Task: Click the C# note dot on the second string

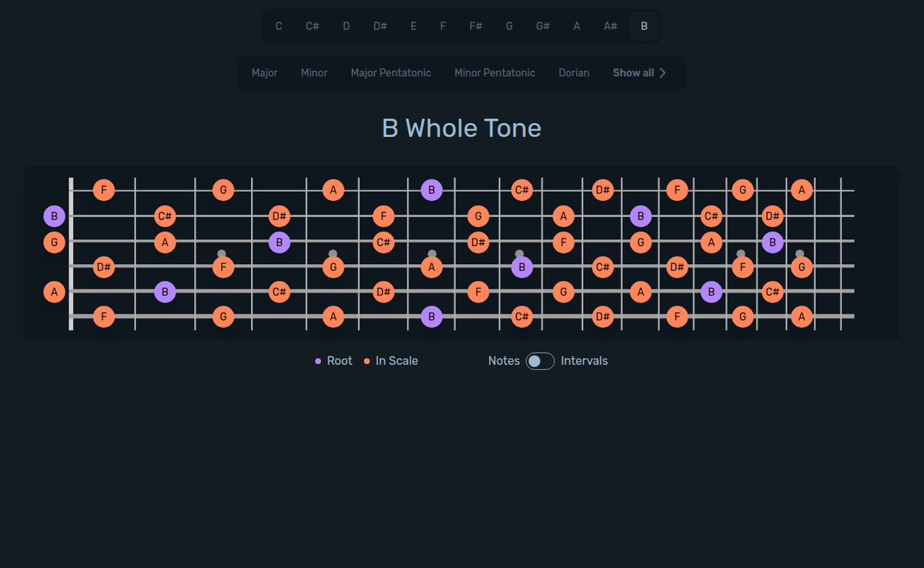Action: (165, 216)
